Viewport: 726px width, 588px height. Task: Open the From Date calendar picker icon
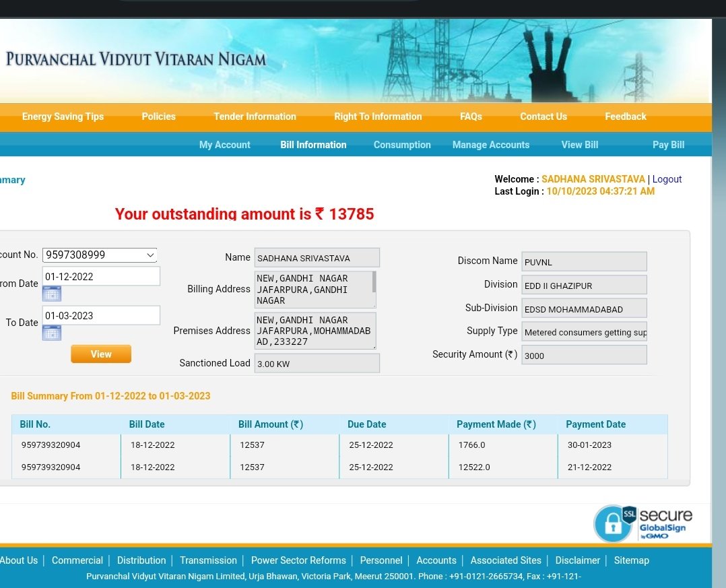[51, 294]
